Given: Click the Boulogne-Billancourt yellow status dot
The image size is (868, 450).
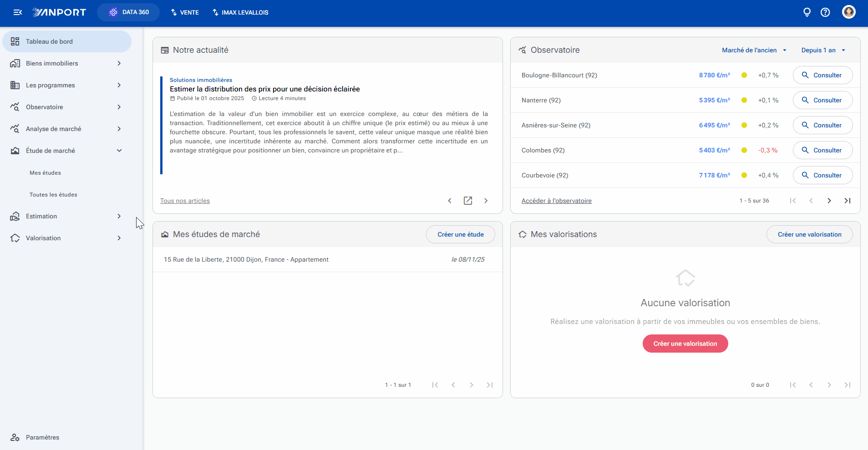Looking at the screenshot, I should pos(744,75).
